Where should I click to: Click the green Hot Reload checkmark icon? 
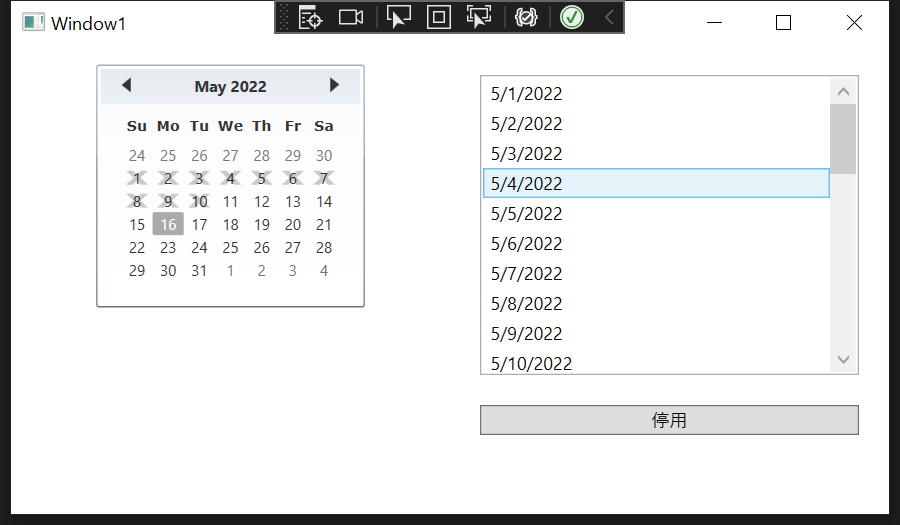[572, 17]
